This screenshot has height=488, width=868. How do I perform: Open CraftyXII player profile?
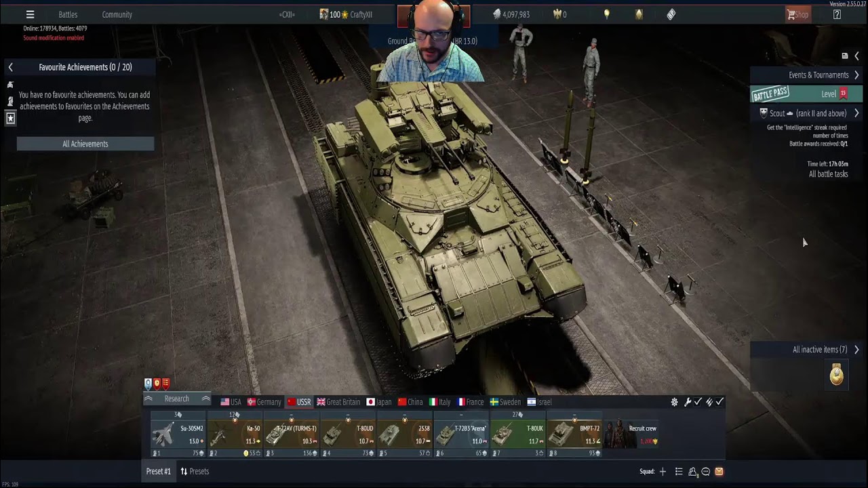point(361,14)
